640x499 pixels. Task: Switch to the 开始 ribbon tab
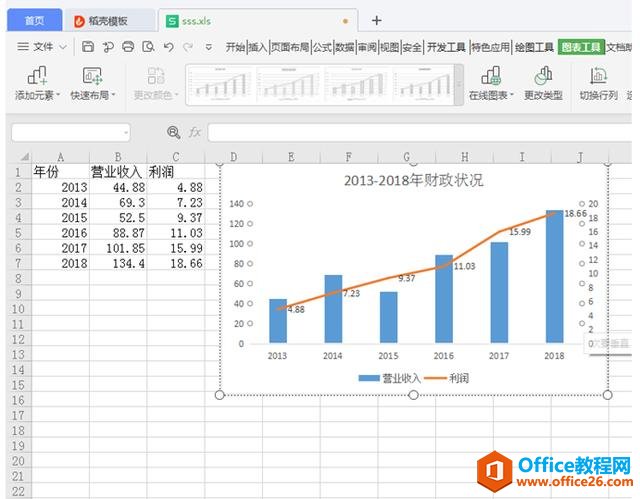point(236,47)
